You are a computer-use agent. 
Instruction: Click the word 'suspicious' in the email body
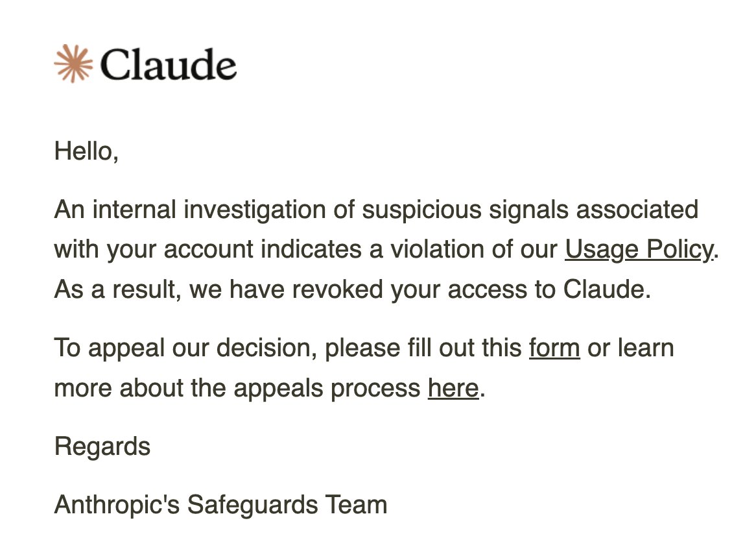pos(422,210)
